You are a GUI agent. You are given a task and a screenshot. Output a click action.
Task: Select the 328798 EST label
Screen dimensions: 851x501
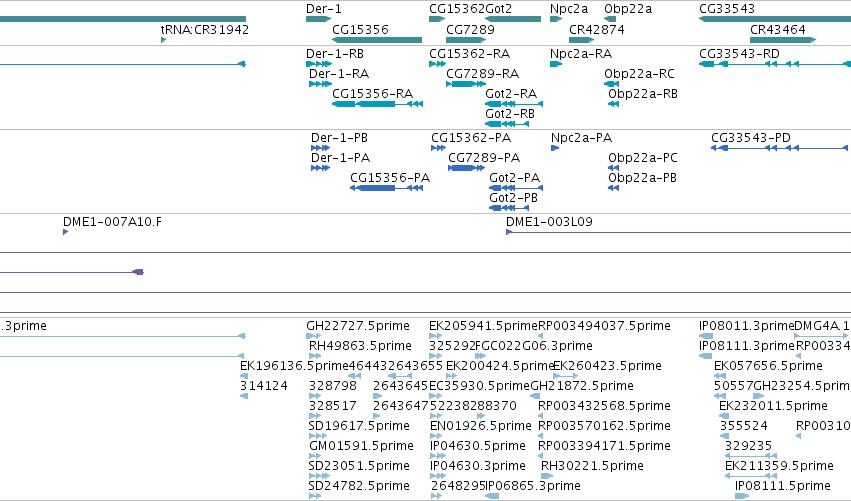(x=333, y=386)
